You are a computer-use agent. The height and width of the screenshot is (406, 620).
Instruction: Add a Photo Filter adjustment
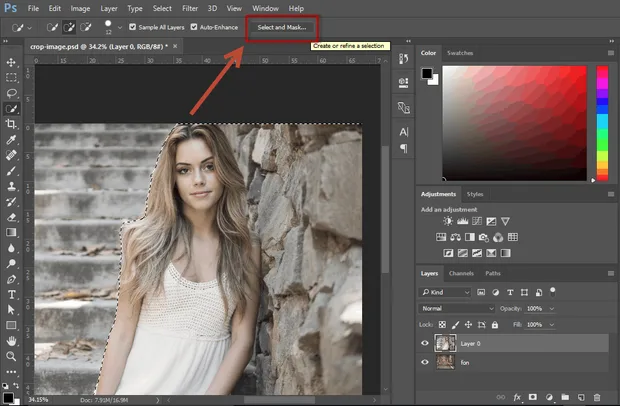pos(484,237)
